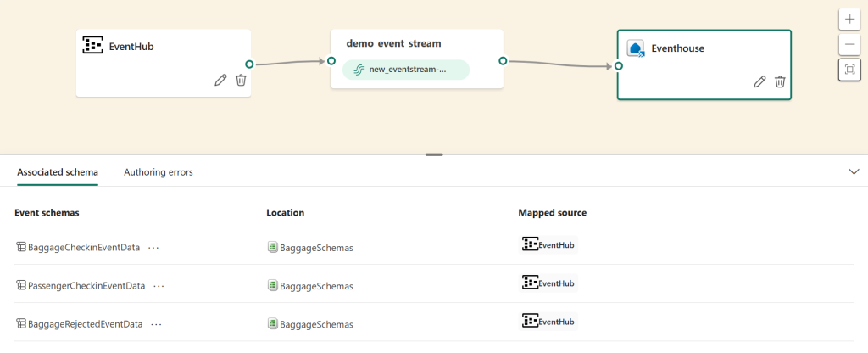Delete the EventHub source node
This screenshot has height=353, width=868.
241,80
